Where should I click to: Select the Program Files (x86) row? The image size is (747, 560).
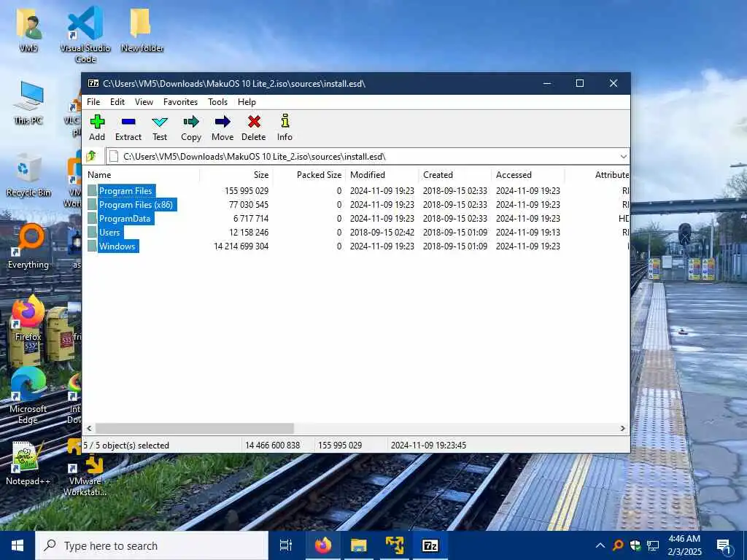(x=356, y=205)
